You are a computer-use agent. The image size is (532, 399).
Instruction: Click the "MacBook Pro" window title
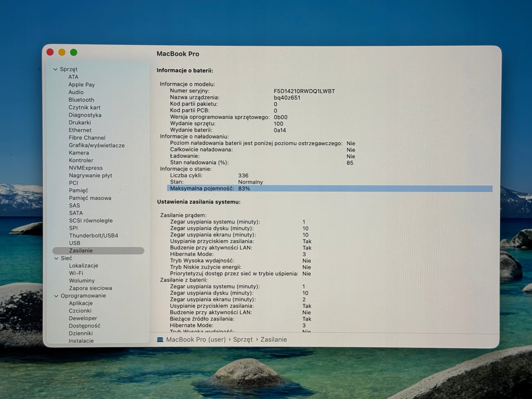coord(178,54)
